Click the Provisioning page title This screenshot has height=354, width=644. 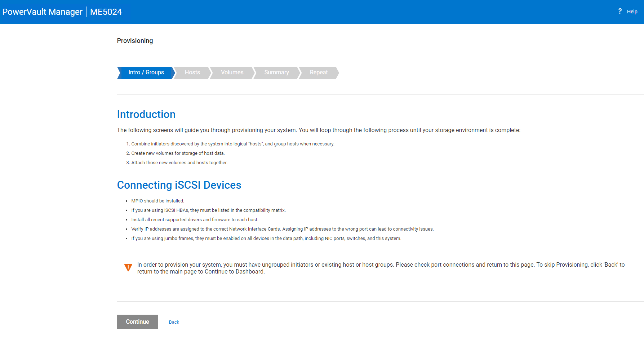pyautogui.click(x=135, y=41)
